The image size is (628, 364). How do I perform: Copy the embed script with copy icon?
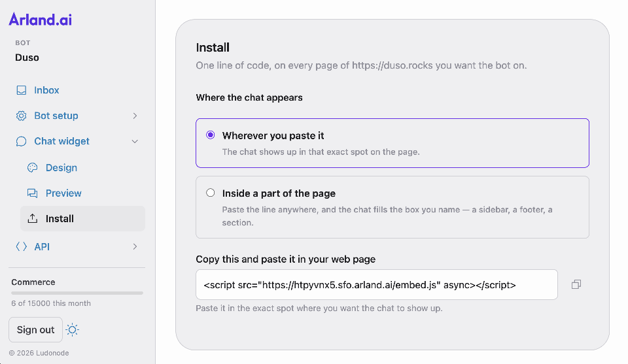click(576, 284)
